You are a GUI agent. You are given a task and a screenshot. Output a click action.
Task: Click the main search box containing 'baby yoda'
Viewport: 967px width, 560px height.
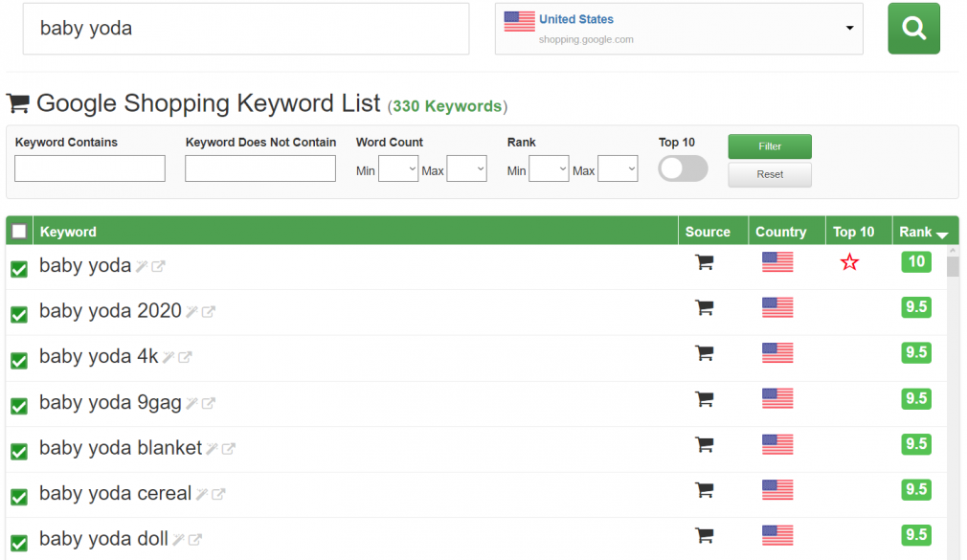tap(246, 29)
